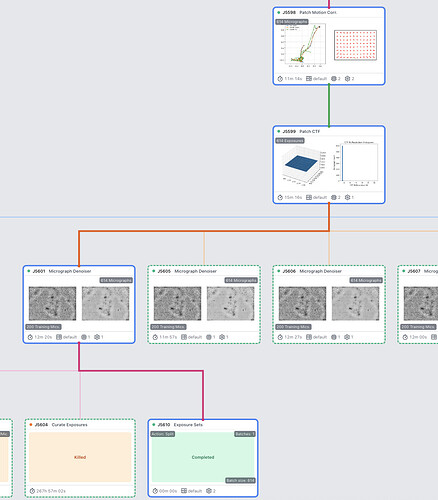Click the gear icon on J5598 Patch Motion card

point(347,79)
